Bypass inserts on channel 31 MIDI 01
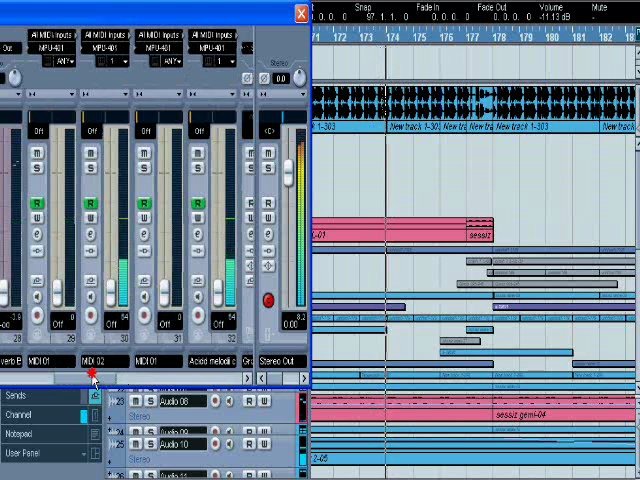This screenshot has width=640, height=480. (x=144, y=251)
